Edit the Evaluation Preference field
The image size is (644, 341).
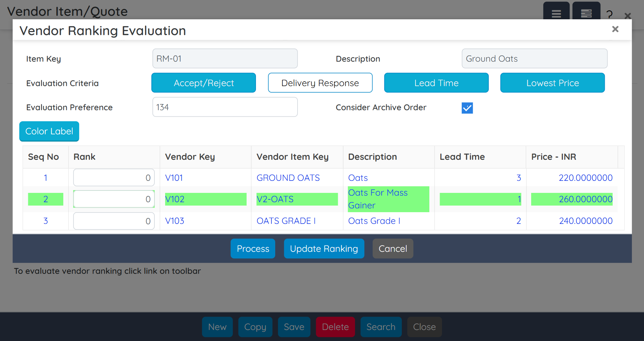225,107
